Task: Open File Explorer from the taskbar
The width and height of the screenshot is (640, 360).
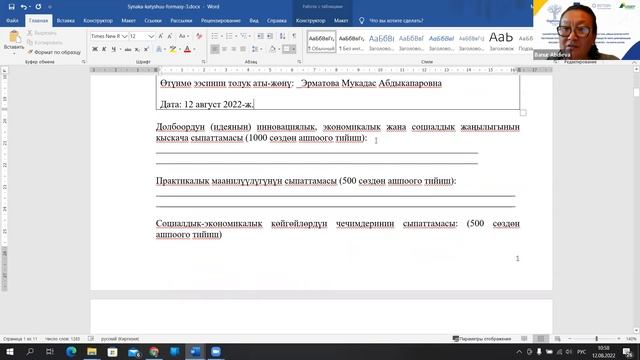Action: pos(92,352)
